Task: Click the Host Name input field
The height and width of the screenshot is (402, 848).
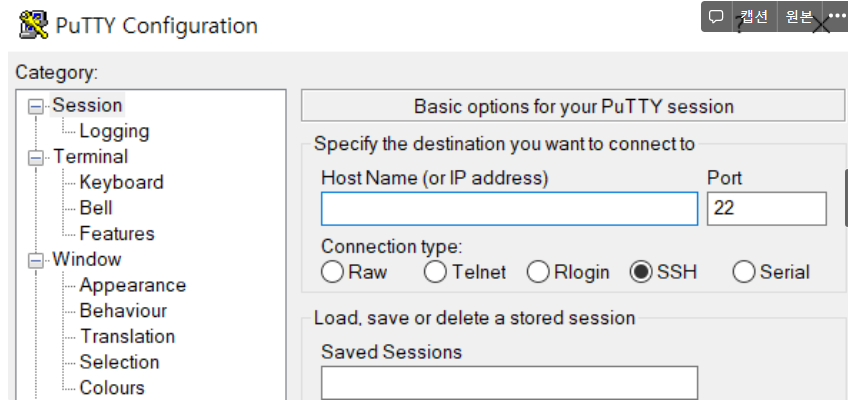Action: [509, 209]
